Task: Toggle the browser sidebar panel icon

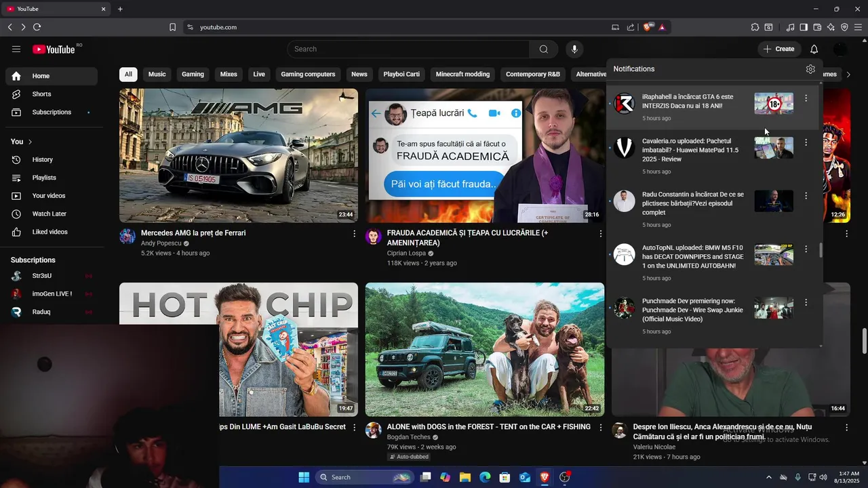Action: pyautogui.click(x=804, y=27)
